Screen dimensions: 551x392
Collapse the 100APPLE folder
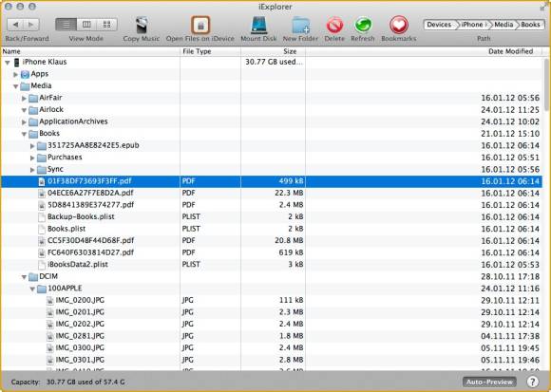coord(32,289)
